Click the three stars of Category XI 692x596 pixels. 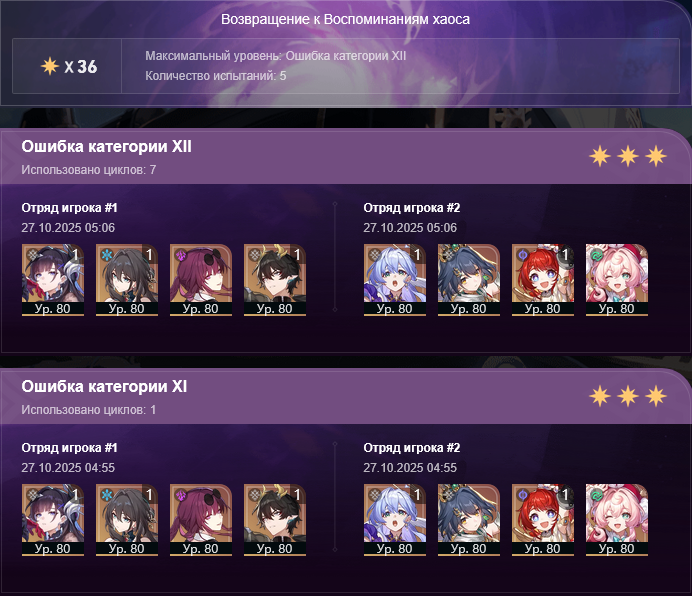[628, 396]
